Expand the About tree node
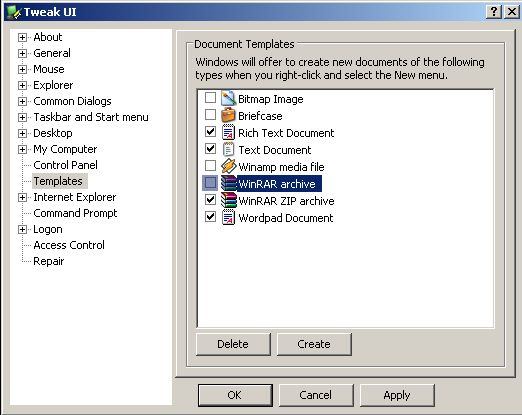Screen dimensions: 522x415 pyautogui.click(x=22, y=37)
